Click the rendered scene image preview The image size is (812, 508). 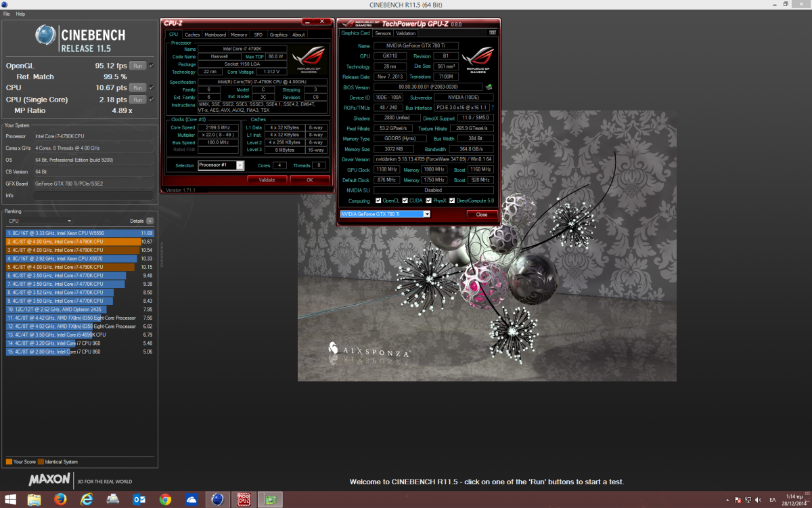[487, 245]
